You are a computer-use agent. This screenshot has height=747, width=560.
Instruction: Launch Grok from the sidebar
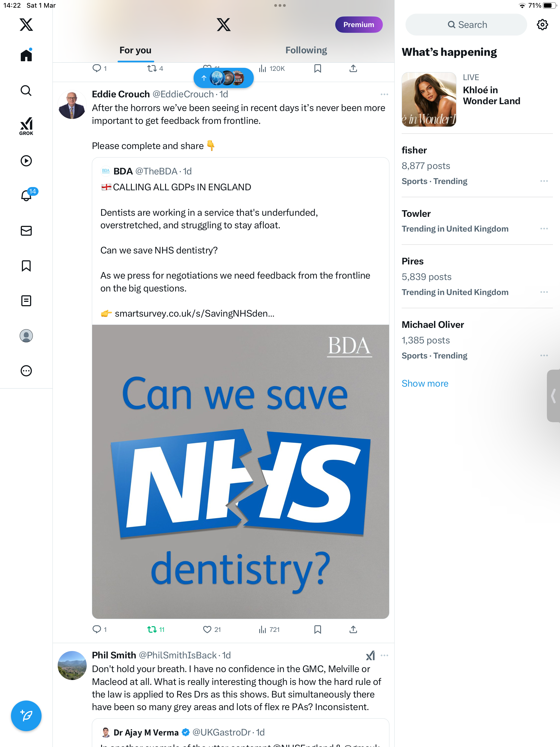click(26, 126)
